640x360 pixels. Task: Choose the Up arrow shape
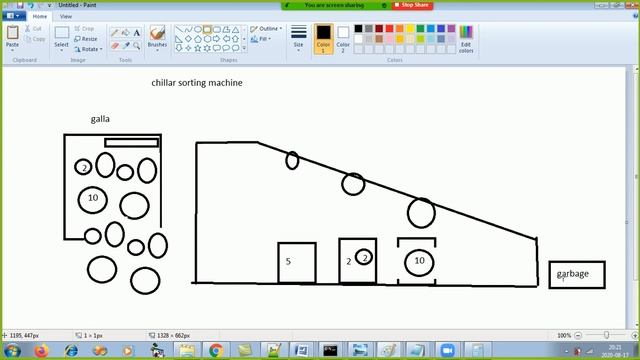tap(236, 39)
